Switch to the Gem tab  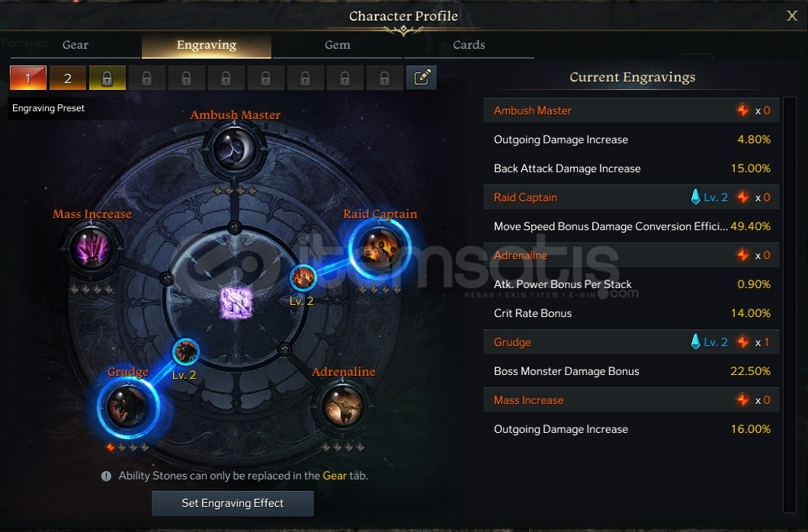(x=338, y=45)
